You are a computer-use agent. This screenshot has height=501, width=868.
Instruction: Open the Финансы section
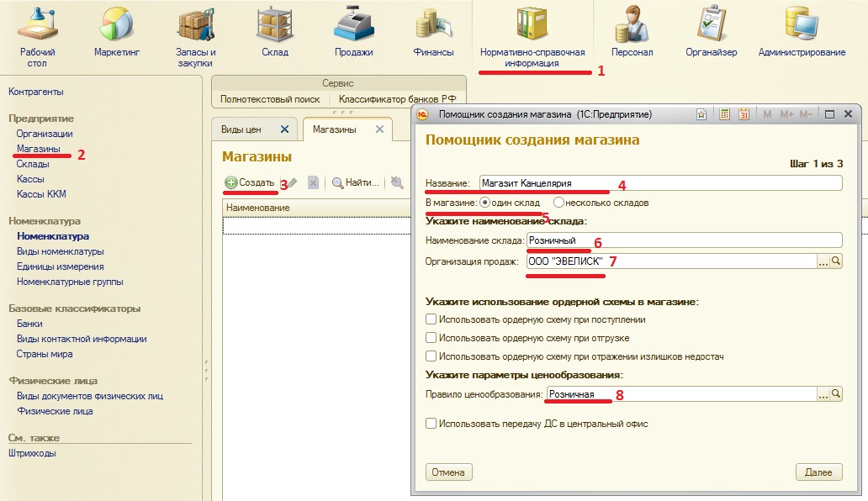[433, 35]
